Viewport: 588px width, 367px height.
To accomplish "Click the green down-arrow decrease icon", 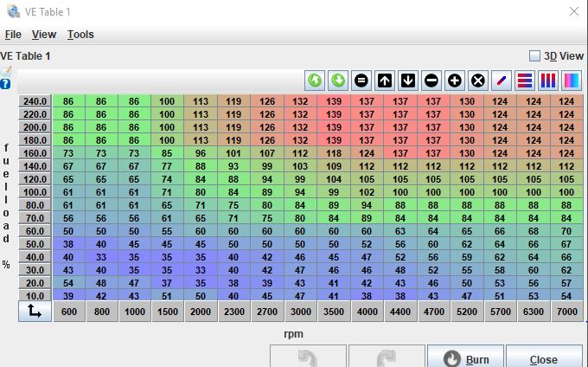I will pos(338,80).
